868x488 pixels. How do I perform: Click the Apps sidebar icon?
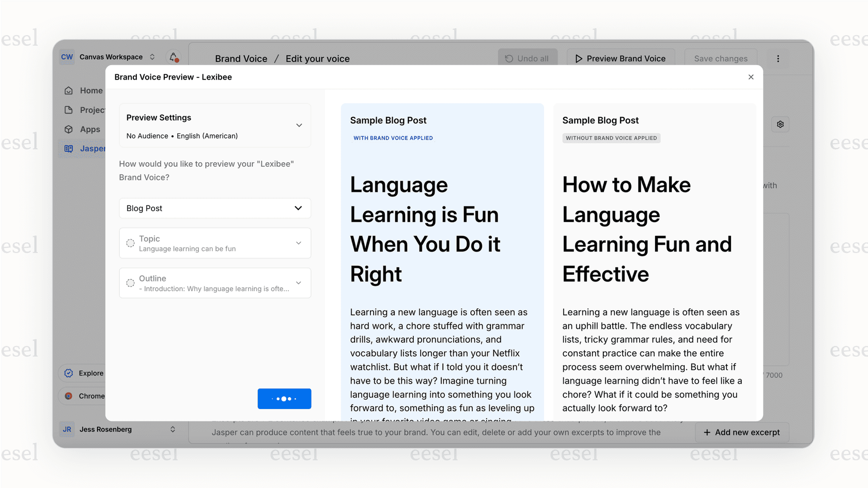coord(69,129)
